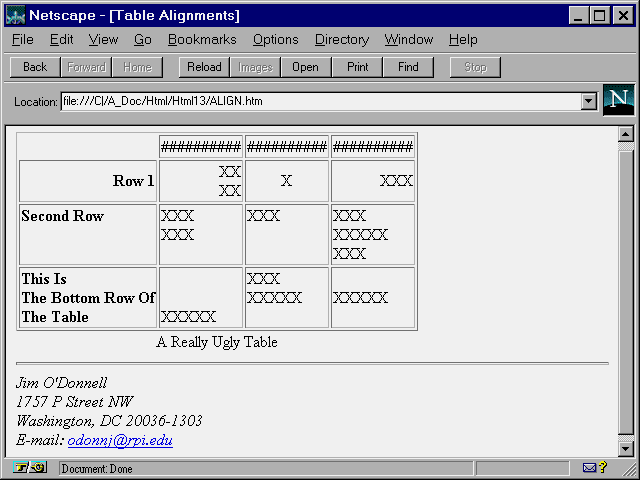Click the Print toolbar button
640x480 pixels.
[357, 67]
